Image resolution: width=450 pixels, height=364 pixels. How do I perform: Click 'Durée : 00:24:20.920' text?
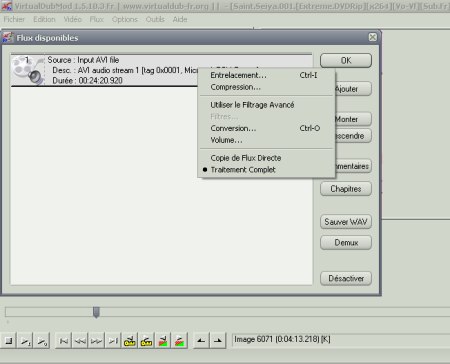[87, 81]
